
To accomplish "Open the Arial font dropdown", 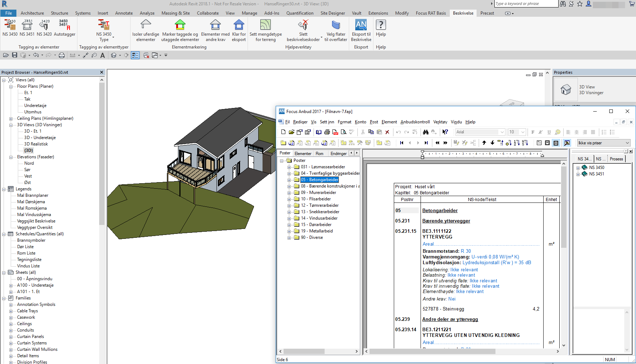I will tap(502, 132).
